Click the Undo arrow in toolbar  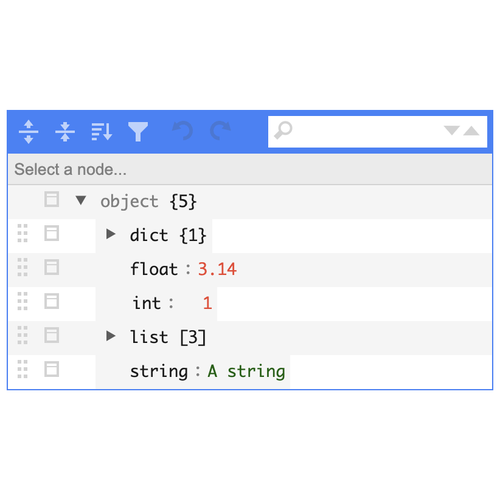[x=183, y=131]
